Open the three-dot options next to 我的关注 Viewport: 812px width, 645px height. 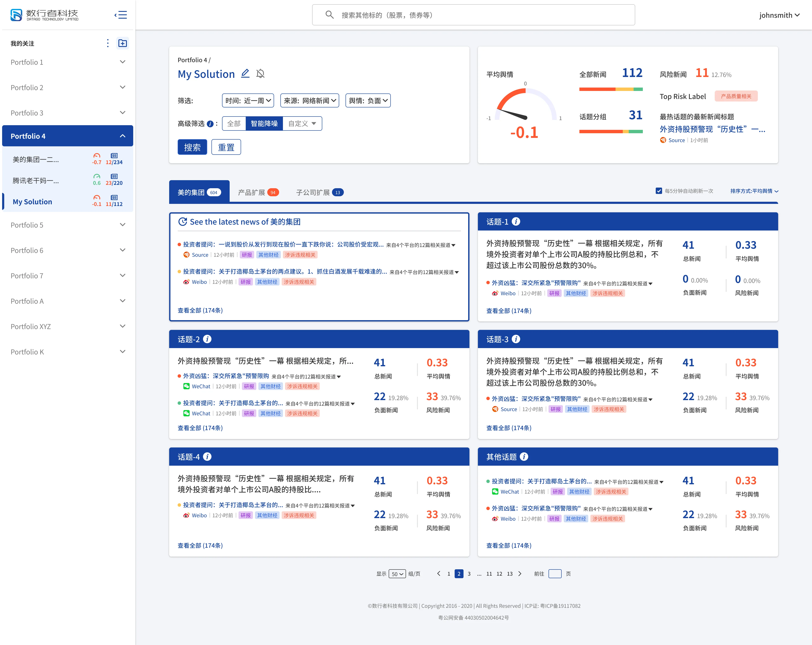click(108, 43)
